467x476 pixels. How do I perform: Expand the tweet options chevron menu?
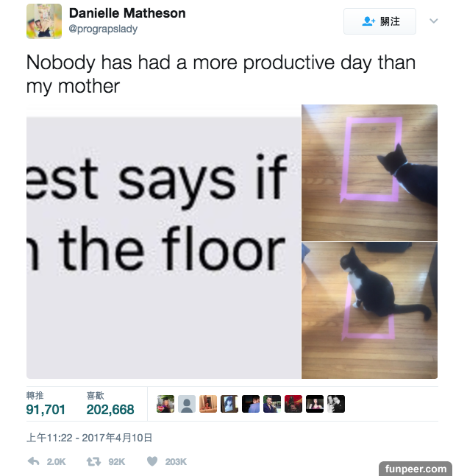434,21
